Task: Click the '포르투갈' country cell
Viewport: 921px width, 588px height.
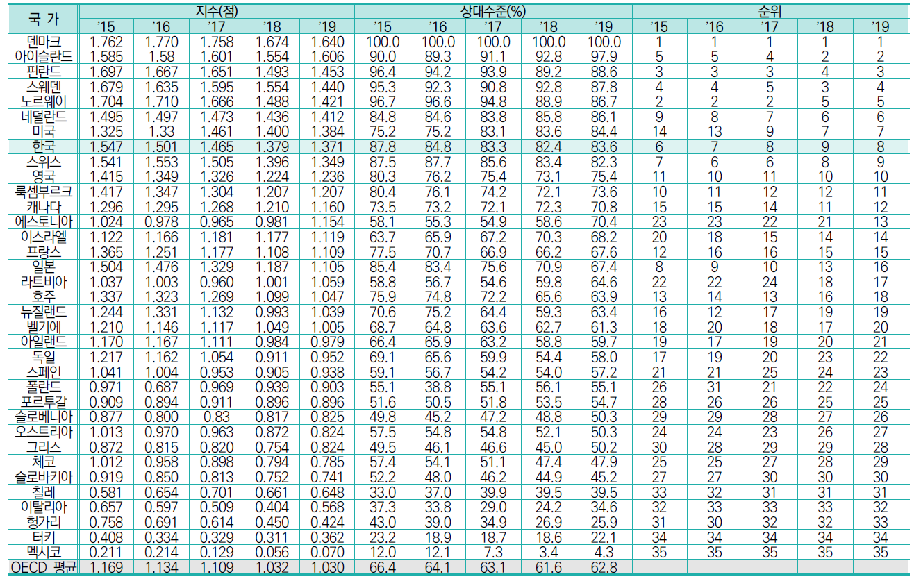Action: tap(44, 403)
